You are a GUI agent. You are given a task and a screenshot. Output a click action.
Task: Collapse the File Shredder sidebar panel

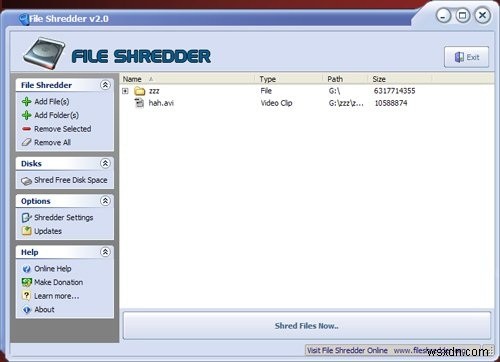click(105, 85)
